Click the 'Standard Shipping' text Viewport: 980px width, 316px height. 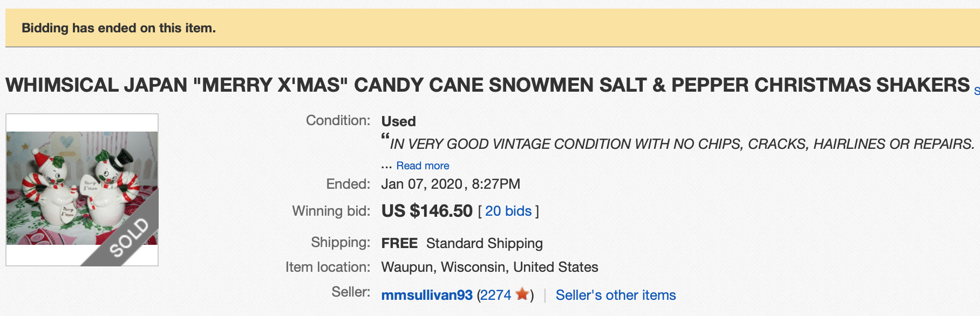click(484, 244)
